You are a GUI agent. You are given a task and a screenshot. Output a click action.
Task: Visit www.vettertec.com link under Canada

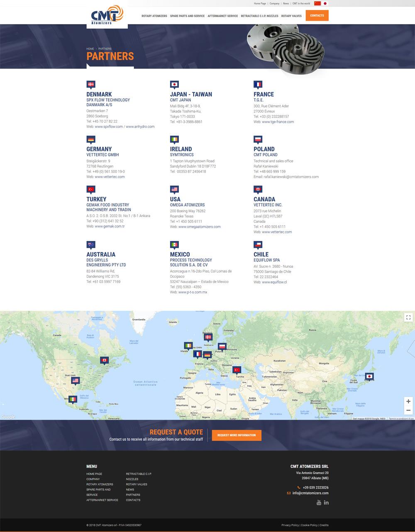coord(277,232)
